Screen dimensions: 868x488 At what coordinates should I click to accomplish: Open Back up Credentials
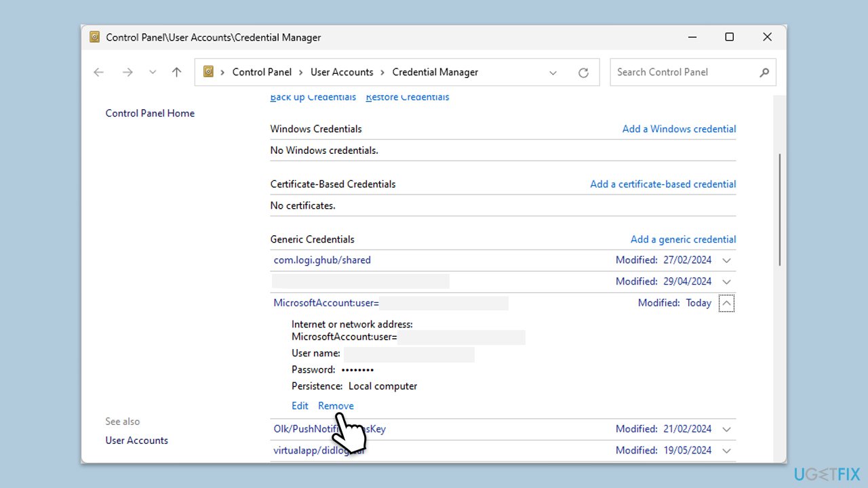pos(313,97)
